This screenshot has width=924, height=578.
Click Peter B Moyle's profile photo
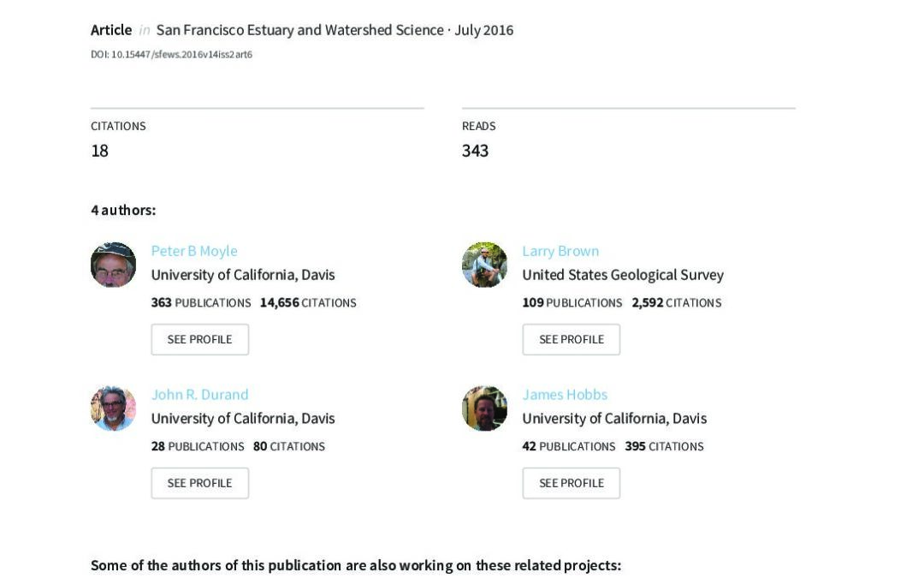click(113, 265)
